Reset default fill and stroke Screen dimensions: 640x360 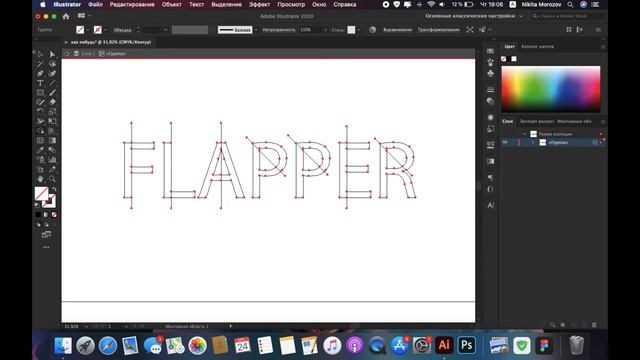(38, 205)
